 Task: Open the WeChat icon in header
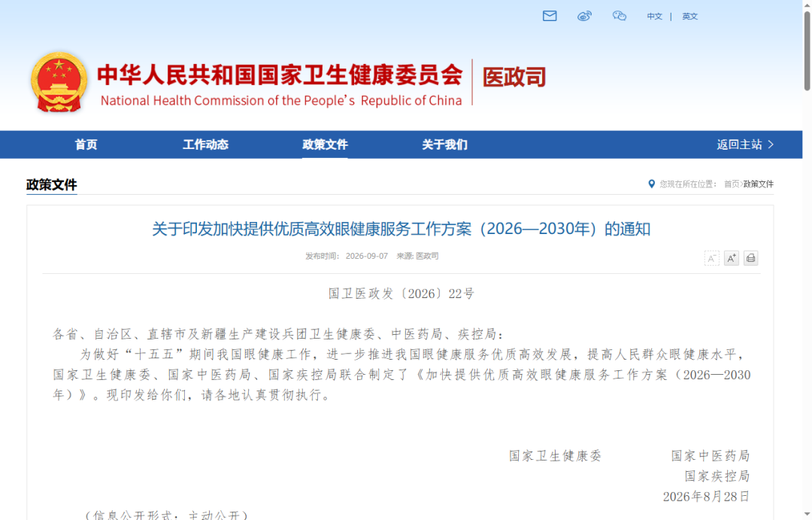pos(620,16)
